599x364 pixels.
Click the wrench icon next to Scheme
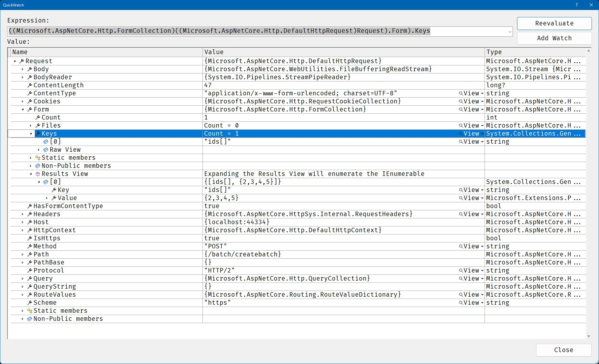click(x=30, y=303)
